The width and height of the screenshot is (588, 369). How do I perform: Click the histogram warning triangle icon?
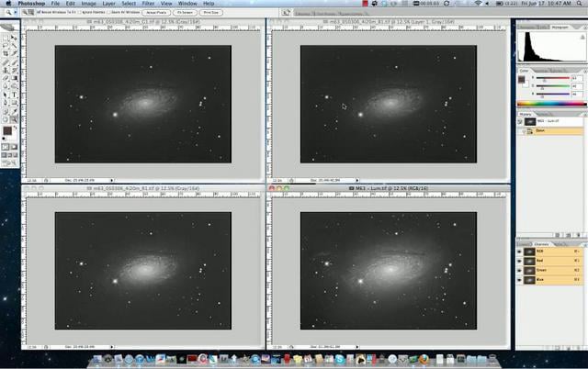tap(582, 37)
